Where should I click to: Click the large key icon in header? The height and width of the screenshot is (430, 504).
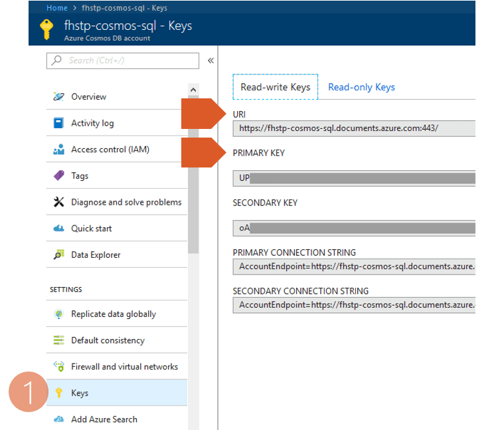[x=46, y=30]
